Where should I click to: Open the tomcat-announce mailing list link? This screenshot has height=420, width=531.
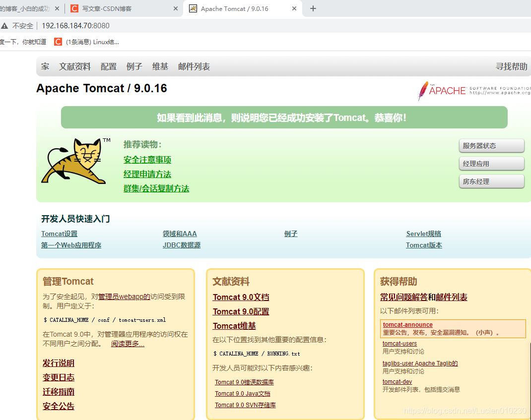408,325
